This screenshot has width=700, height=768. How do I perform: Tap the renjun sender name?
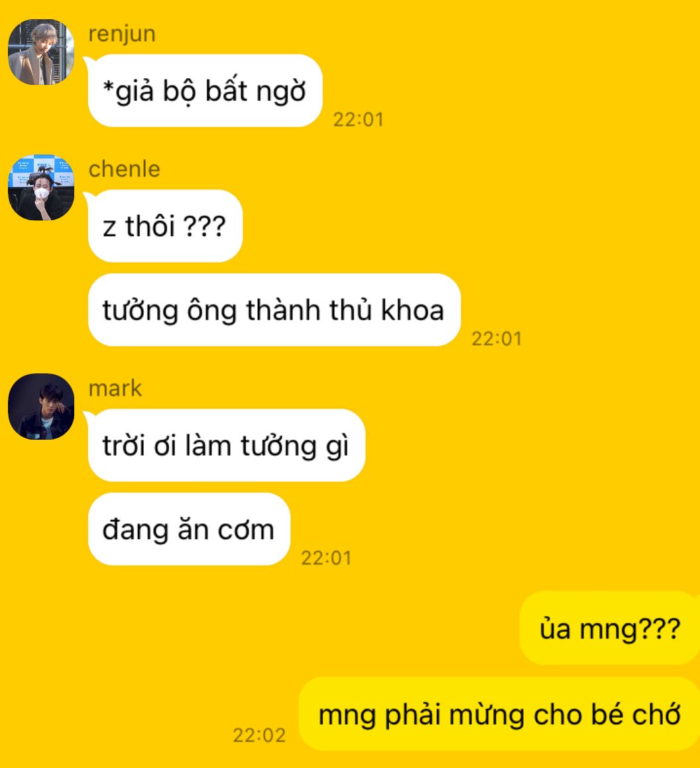pyautogui.click(x=122, y=34)
